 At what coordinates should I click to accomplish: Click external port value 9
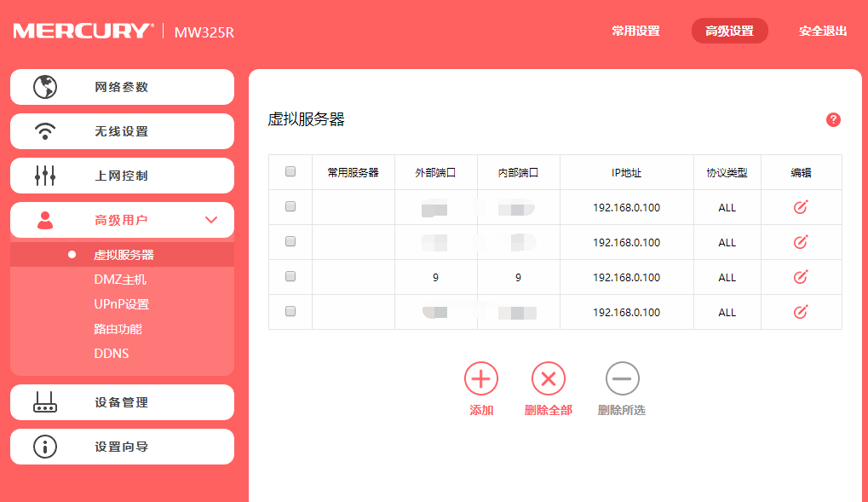click(435, 278)
